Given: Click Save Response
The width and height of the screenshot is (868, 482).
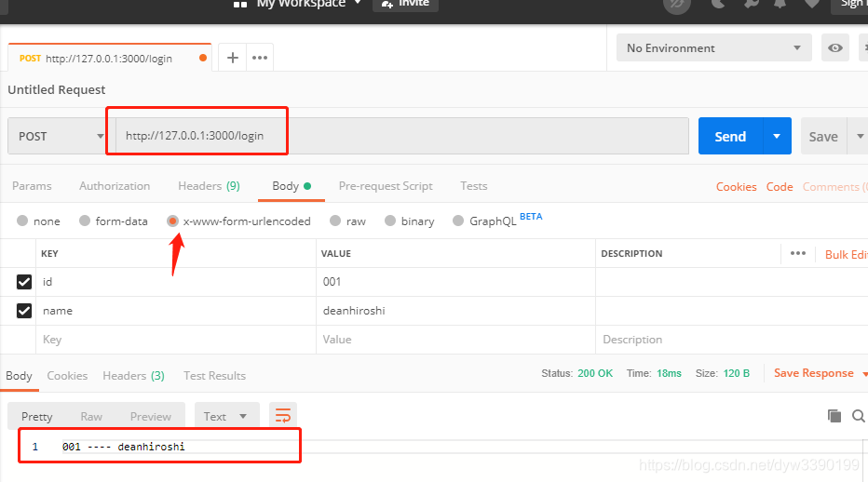Looking at the screenshot, I should (813, 373).
